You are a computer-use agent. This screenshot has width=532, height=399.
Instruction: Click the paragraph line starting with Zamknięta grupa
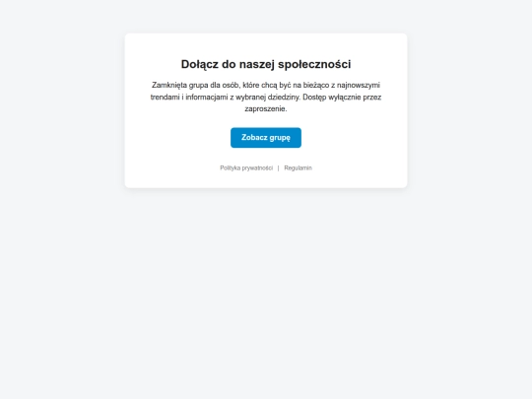click(x=266, y=85)
